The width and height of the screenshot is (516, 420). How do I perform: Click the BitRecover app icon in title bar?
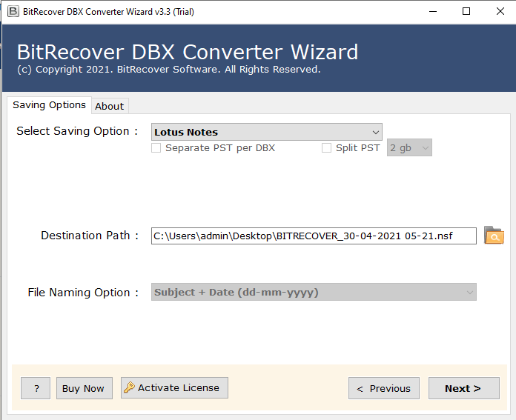click(x=13, y=12)
